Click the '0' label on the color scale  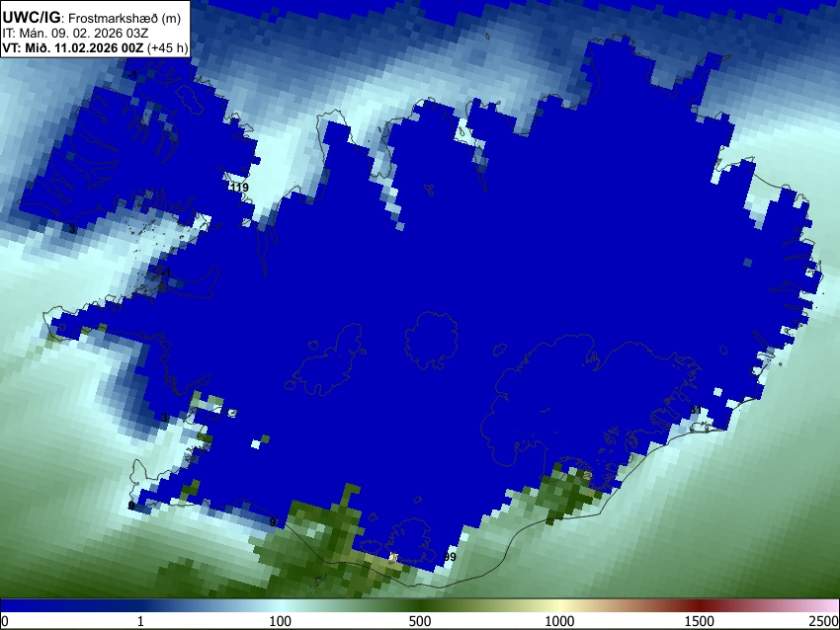coord(5,621)
